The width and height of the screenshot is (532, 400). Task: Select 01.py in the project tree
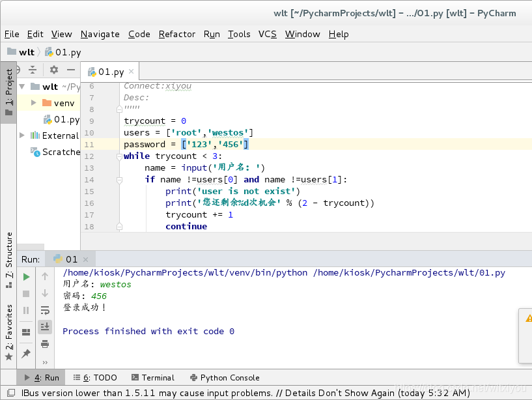[x=63, y=119]
